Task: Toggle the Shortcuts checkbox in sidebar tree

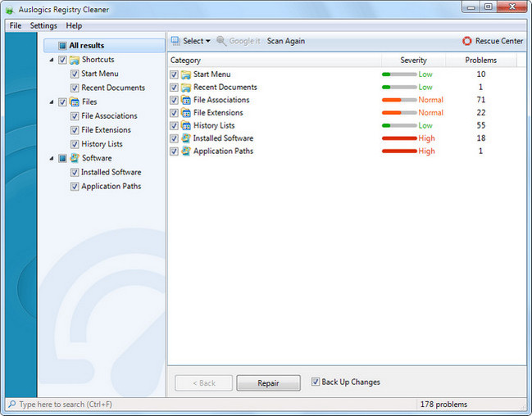Action: pos(62,60)
